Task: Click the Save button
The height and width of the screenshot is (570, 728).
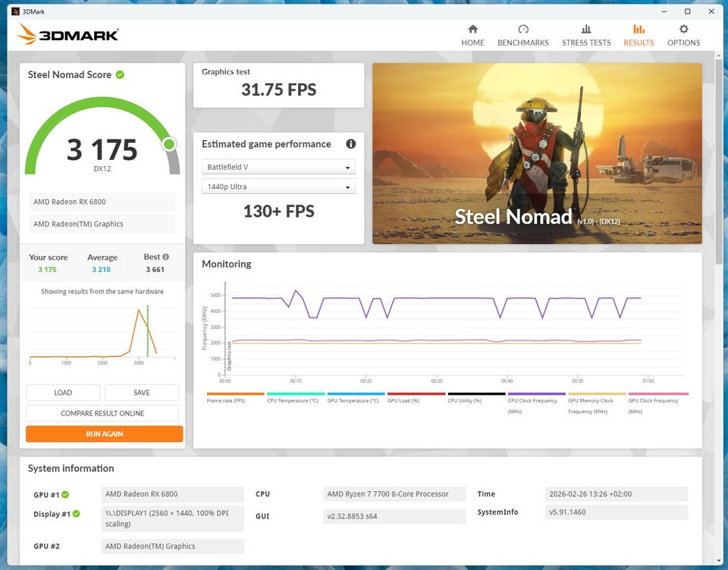Action: pos(141,393)
